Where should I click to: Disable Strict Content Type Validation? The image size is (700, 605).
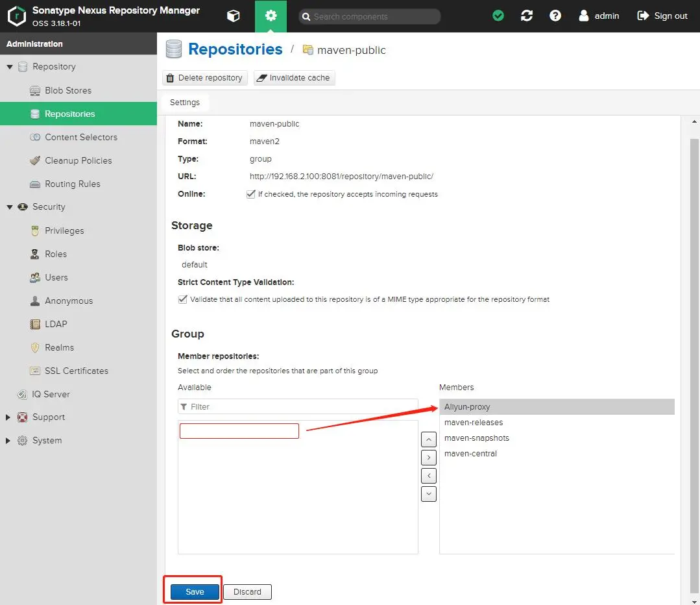(182, 299)
